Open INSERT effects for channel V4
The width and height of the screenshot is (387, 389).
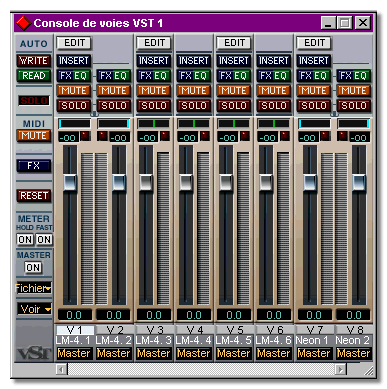[x=194, y=61]
